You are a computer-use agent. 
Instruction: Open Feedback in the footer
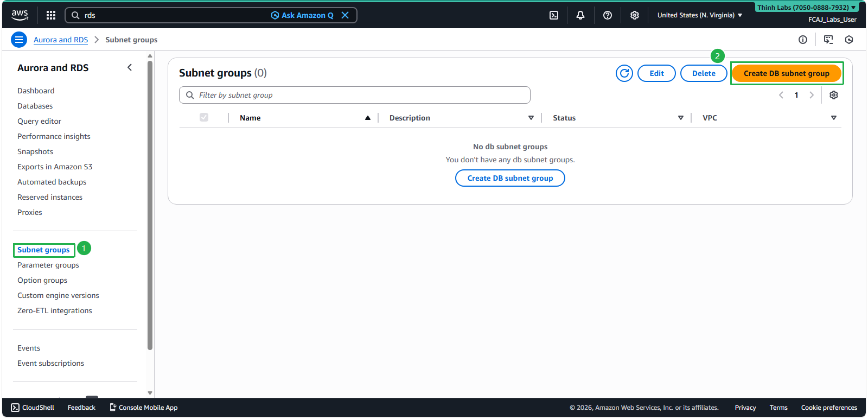[81, 408]
